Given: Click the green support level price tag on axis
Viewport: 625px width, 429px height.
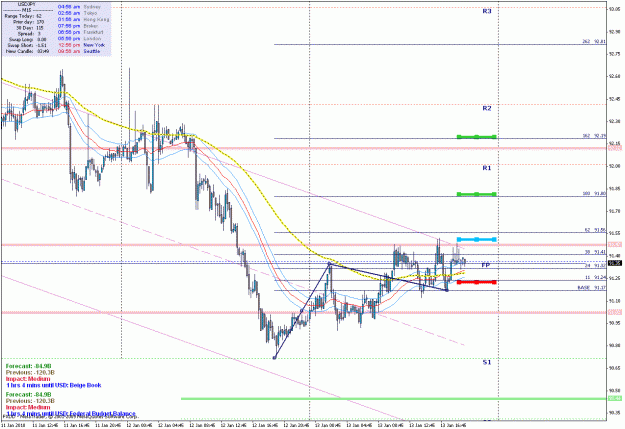Looking at the screenshot, I should [x=616, y=399].
